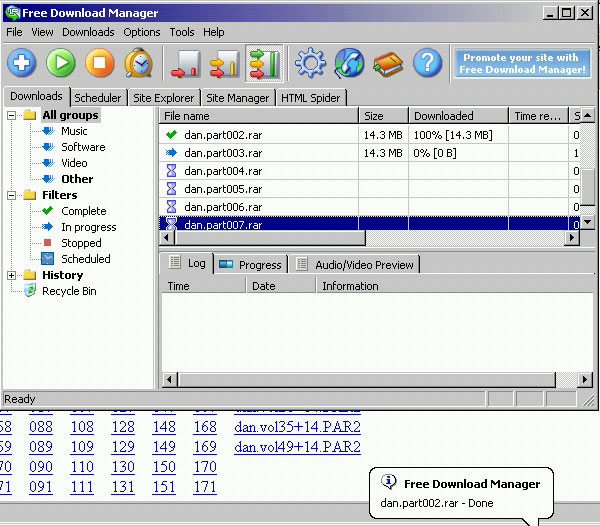Image resolution: width=600 pixels, height=526 pixels.
Task: Select Software group in tree
Action: pos(83,147)
